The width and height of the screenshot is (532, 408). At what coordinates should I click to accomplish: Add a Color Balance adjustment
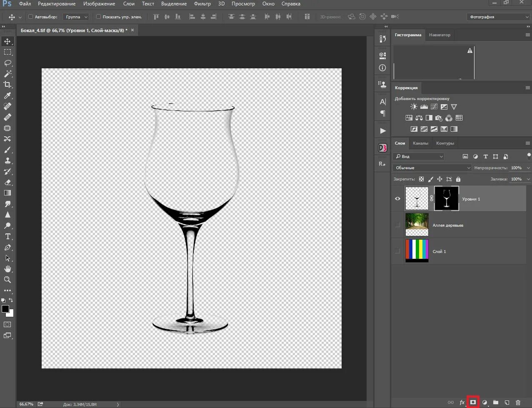coord(419,118)
